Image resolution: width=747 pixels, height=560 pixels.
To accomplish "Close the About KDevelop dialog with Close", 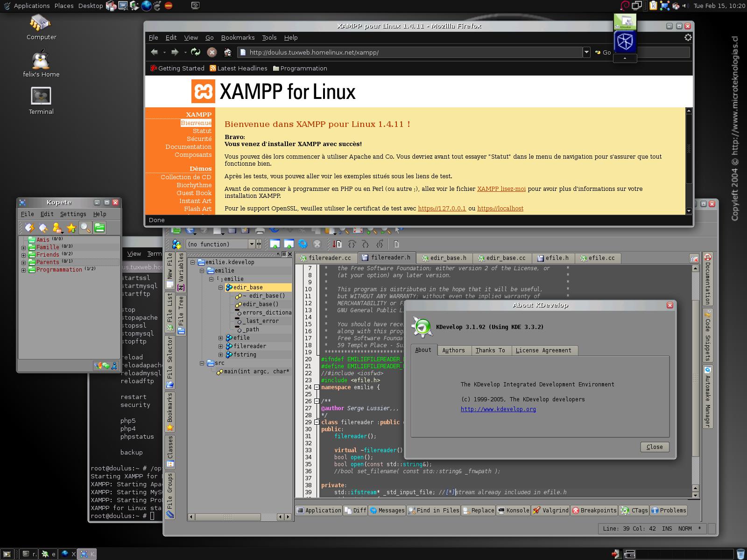I will click(655, 447).
